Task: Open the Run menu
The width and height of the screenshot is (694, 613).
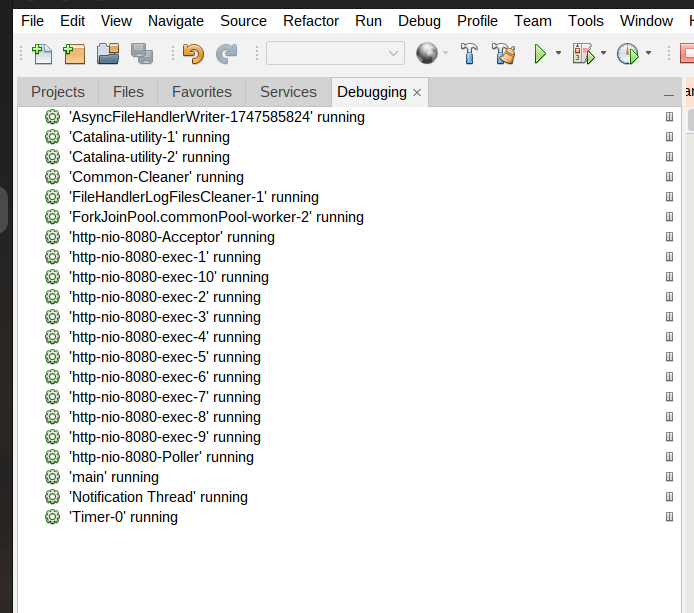Action: pyautogui.click(x=368, y=21)
